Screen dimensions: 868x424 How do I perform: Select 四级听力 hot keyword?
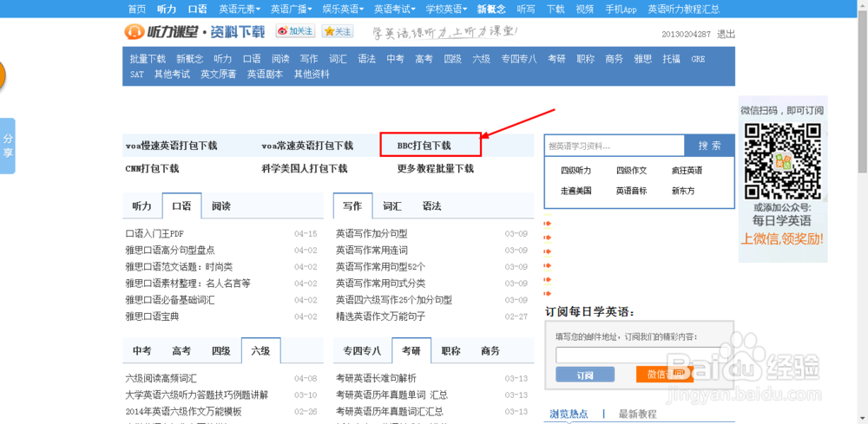click(x=576, y=171)
